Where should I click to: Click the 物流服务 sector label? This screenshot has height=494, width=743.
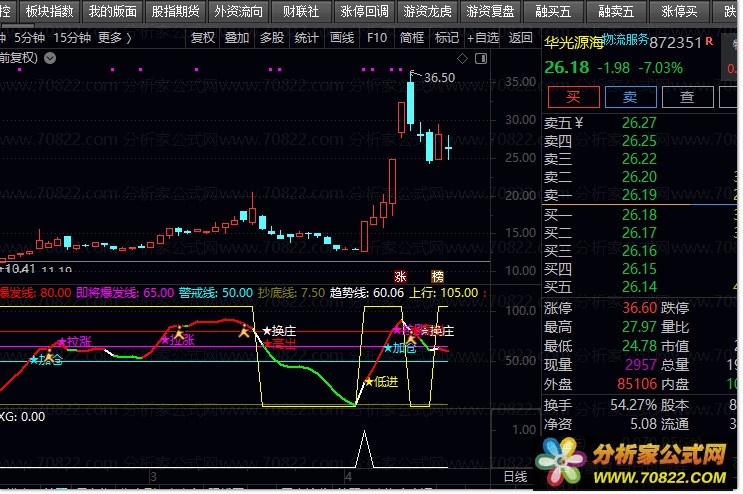tap(625, 40)
